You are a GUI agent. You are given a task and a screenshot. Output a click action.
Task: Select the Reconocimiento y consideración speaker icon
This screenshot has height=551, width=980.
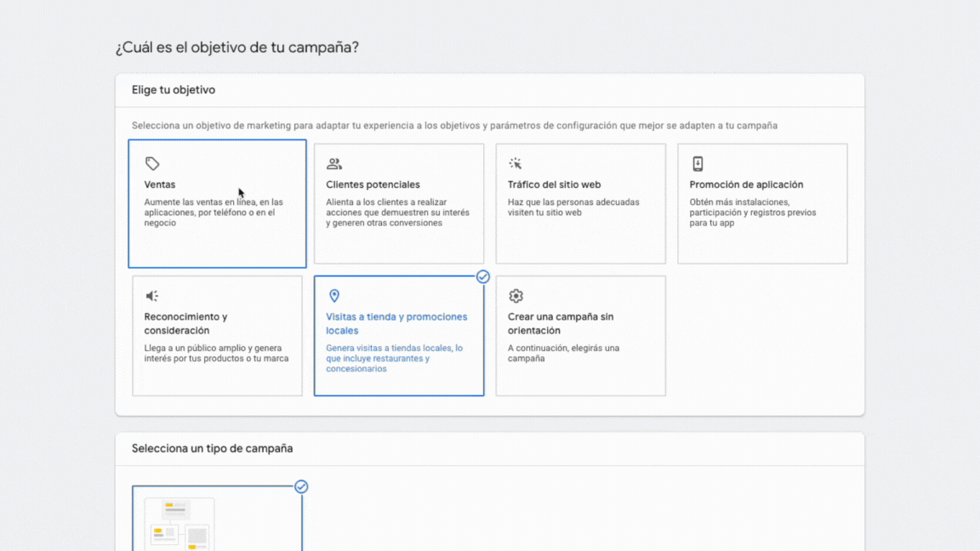pyautogui.click(x=153, y=295)
